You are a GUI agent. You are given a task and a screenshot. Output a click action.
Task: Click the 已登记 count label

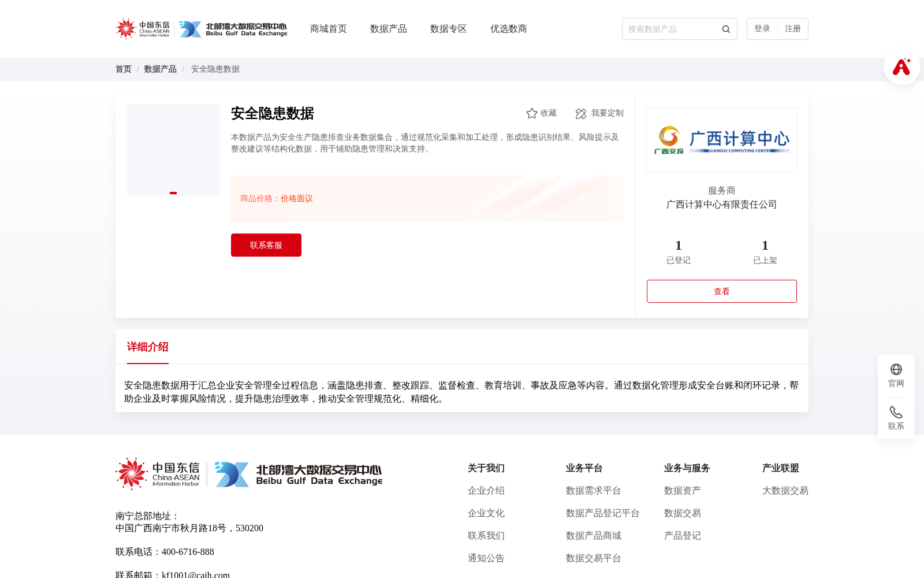pos(679,261)
